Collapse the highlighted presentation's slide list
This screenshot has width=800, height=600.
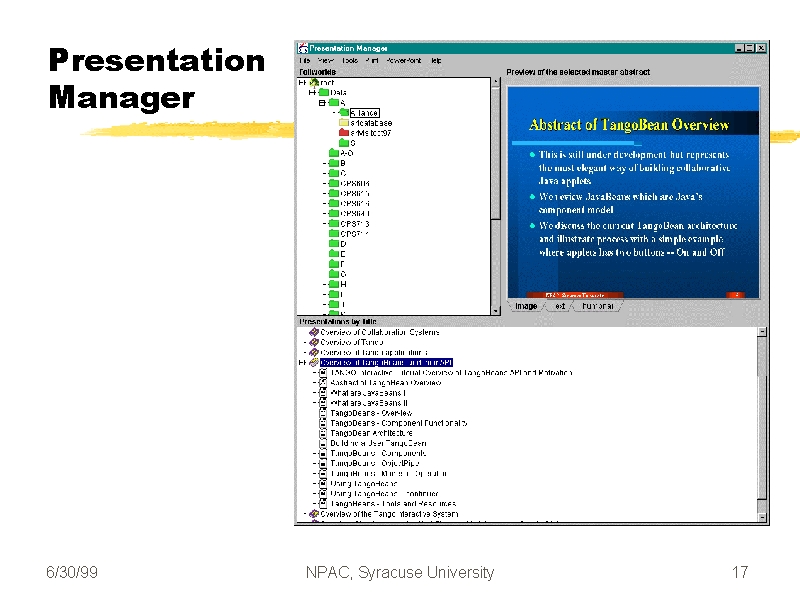click(x=302, y=363)
